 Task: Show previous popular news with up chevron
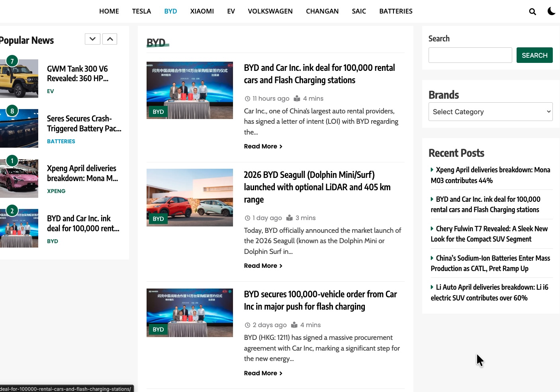pyautogui.click(x=110, y=39)
